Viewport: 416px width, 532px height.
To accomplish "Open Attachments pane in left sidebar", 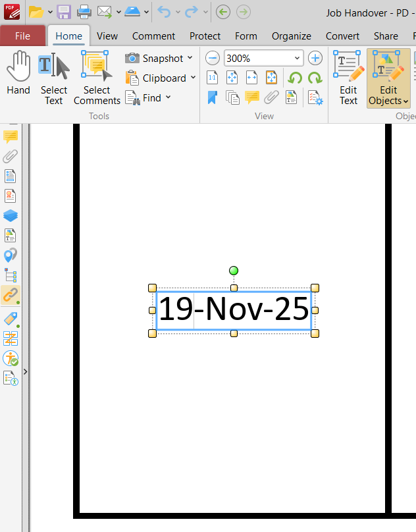I will coord(11,157).
